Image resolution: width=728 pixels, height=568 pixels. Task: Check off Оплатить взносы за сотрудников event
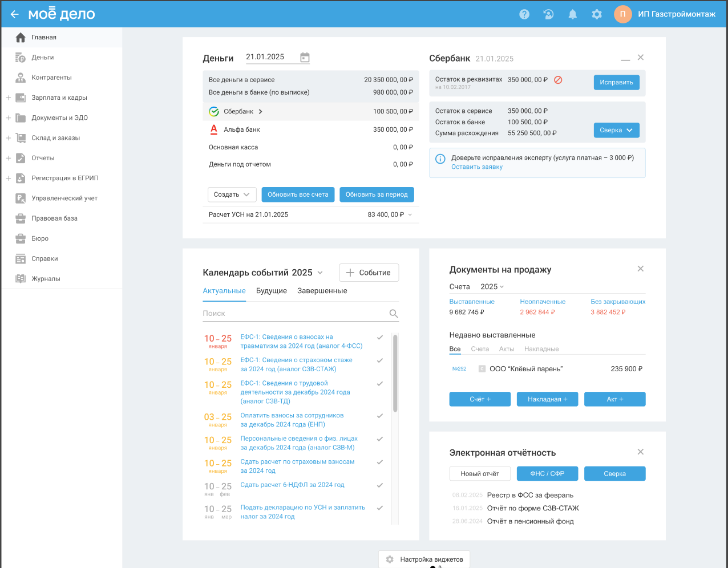click(380, 416)
